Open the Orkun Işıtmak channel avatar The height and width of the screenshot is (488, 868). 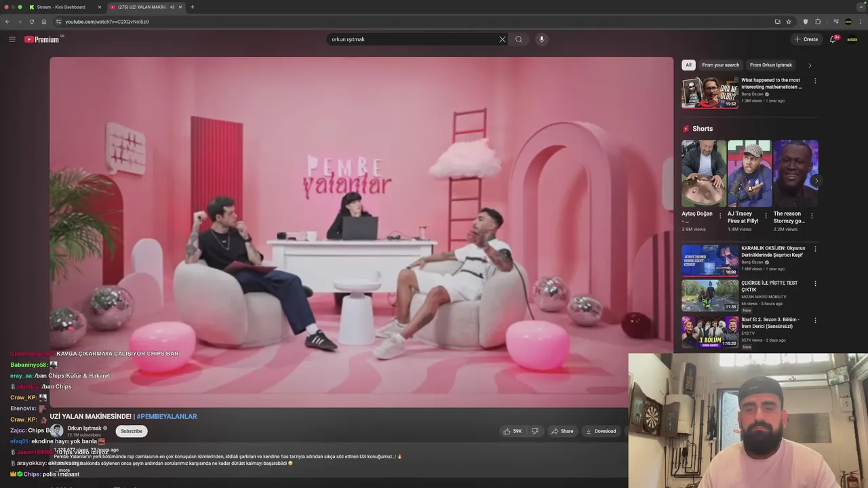pos(56,430)
